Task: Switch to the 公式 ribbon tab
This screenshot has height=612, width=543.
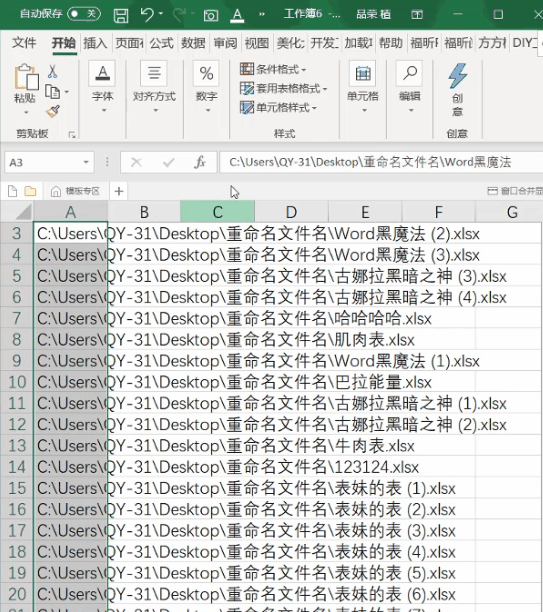Action: coord(161,43)
